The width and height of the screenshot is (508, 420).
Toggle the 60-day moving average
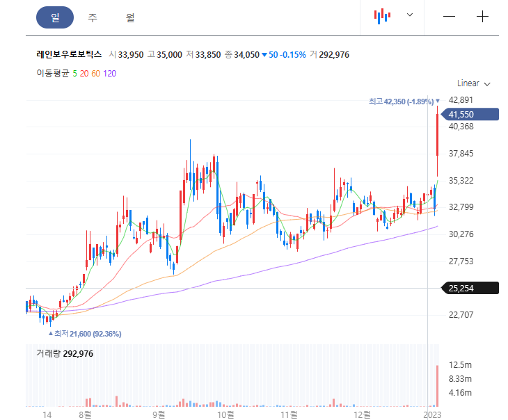click(95, 74)
